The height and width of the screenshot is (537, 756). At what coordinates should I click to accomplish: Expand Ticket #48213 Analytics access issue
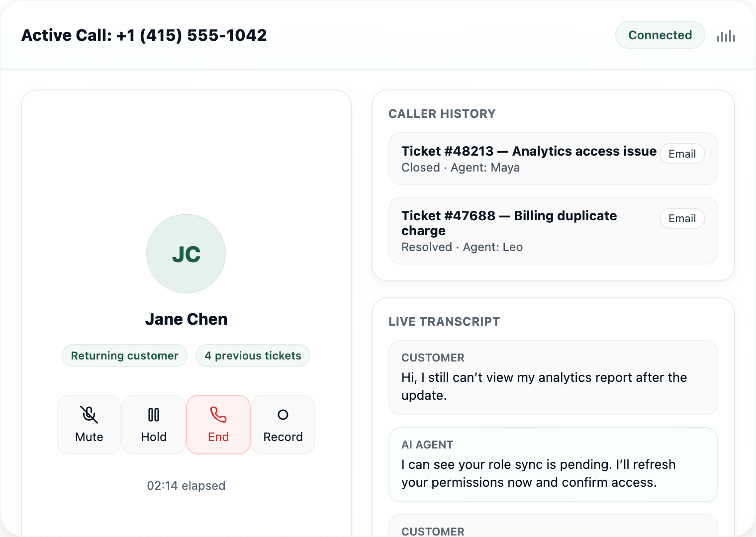529,151
